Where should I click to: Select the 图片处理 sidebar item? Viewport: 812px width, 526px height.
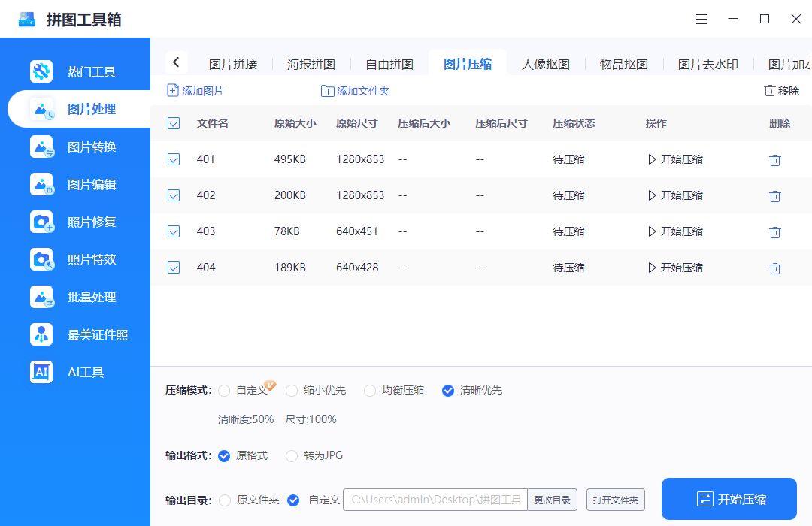(x=79, y=109)
